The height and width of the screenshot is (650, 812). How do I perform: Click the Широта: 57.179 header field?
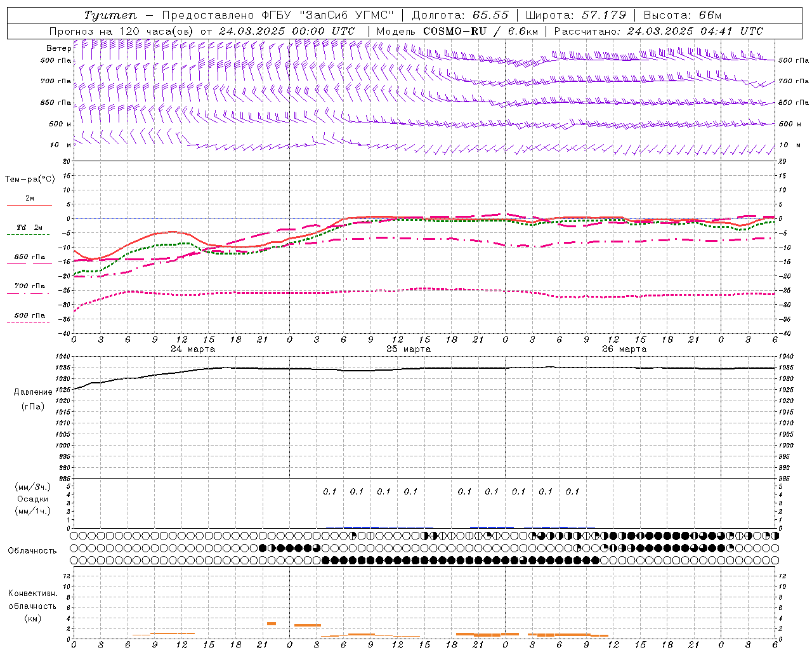576,15
